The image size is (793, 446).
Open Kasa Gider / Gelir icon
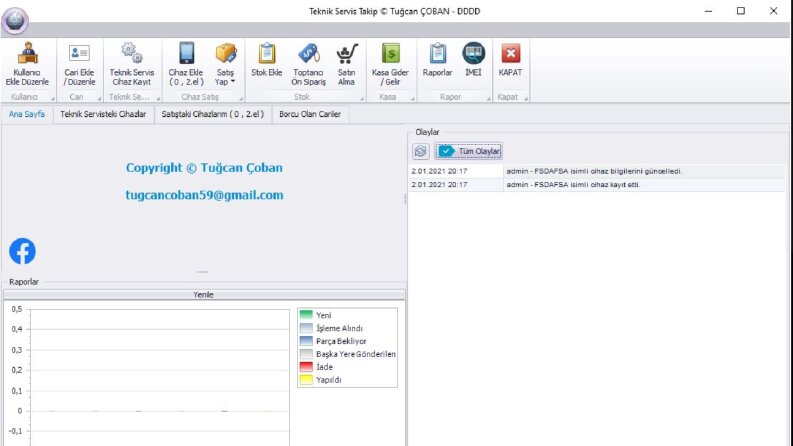[x=390, y=53]
